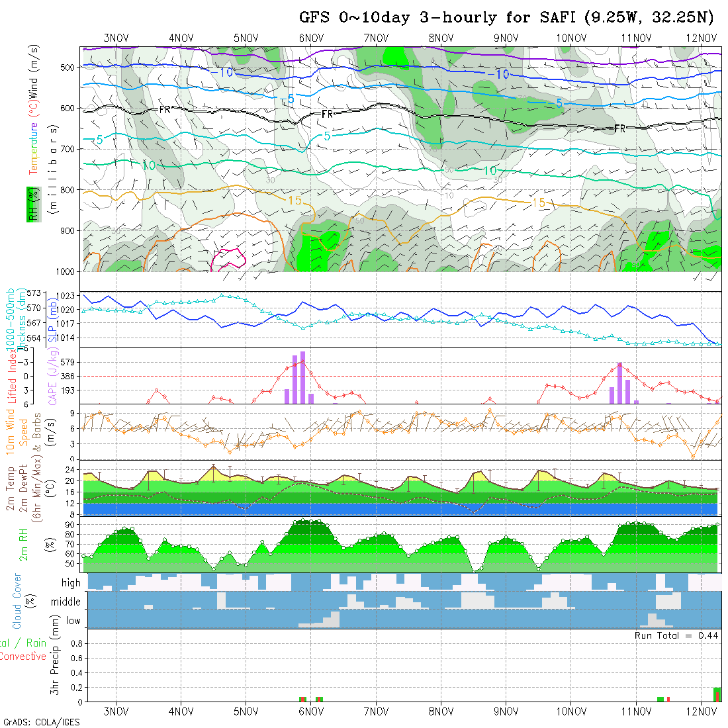Click the 2m RH axis label
This screenshot has height=728, width=728.
point(24,543)
